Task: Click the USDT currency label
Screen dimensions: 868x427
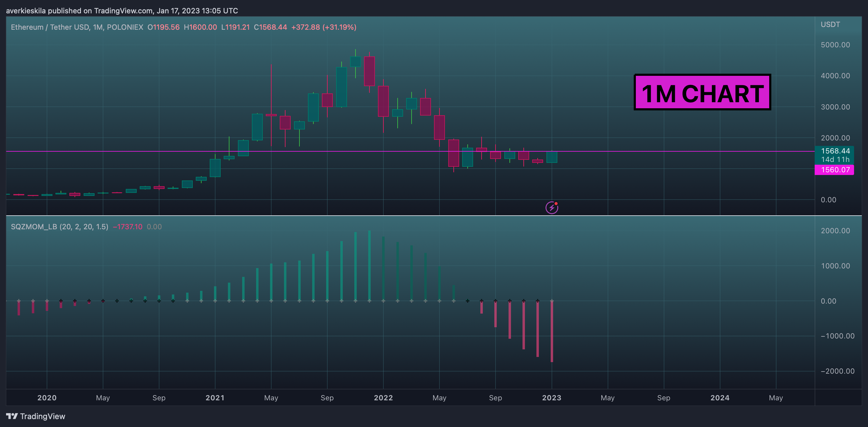Action: [x=830, y=24]
